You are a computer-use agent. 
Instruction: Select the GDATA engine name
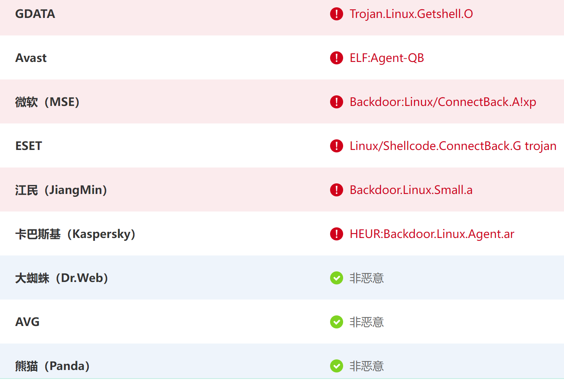[x=35, y=14]
